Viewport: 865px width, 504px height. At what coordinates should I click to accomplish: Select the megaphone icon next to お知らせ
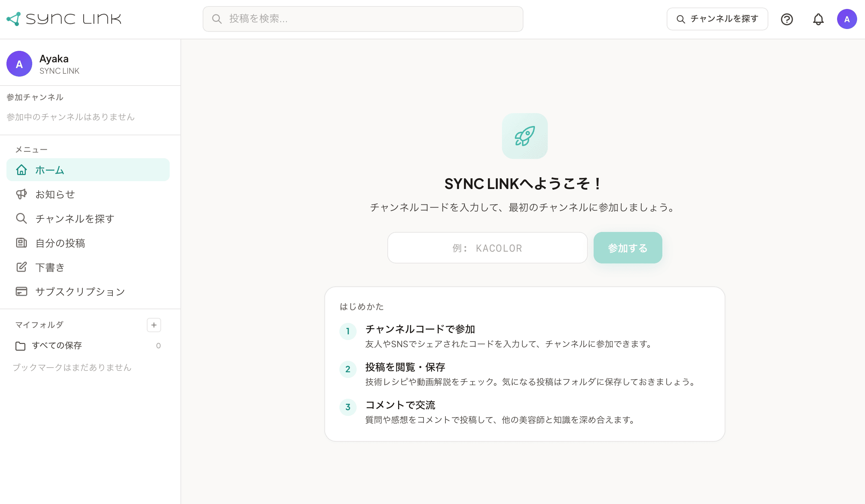tap(21, 194)
